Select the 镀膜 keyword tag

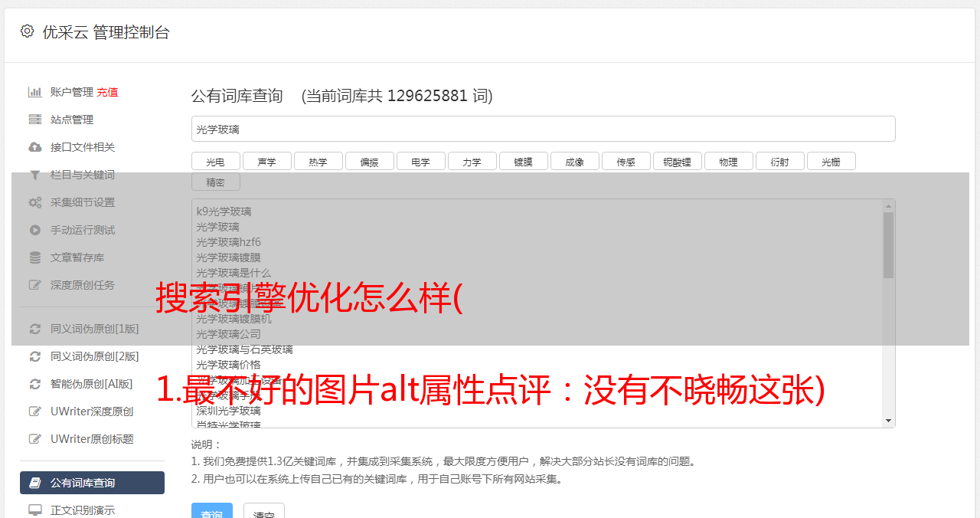pyautogui.click(x=524, y=161)
